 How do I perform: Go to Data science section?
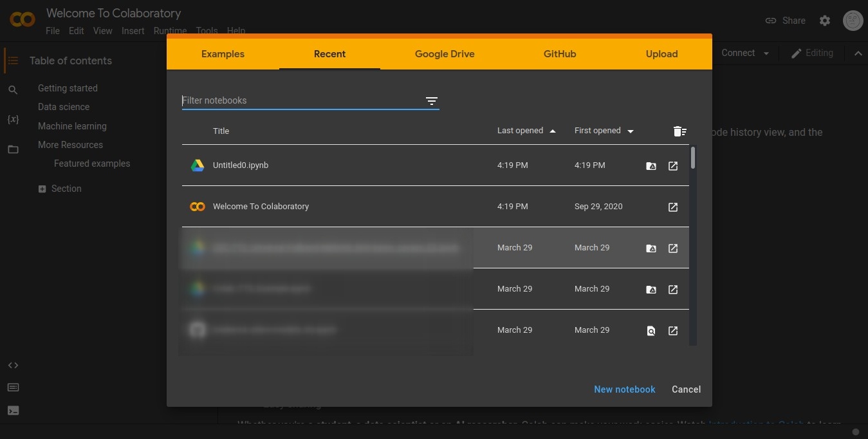tap(64, 107)
